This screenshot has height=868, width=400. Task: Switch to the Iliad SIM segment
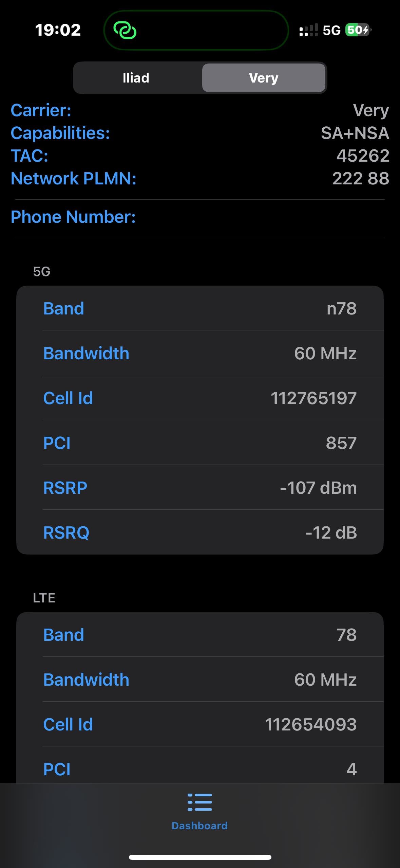[x=136, y=78]
